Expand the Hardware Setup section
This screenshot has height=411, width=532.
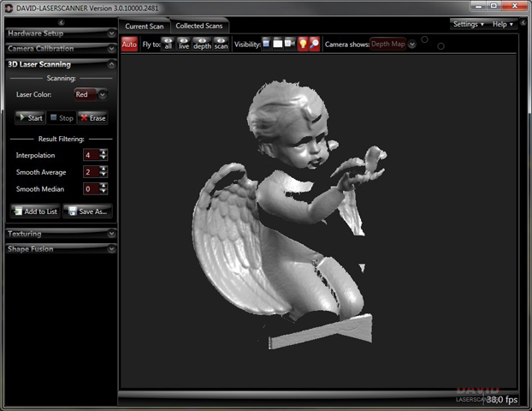(58, 33)
